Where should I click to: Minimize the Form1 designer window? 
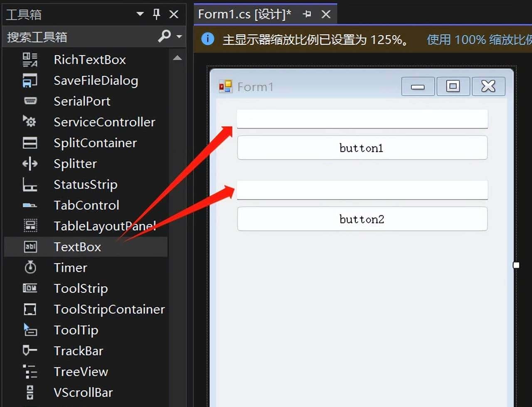pos(418,86)
